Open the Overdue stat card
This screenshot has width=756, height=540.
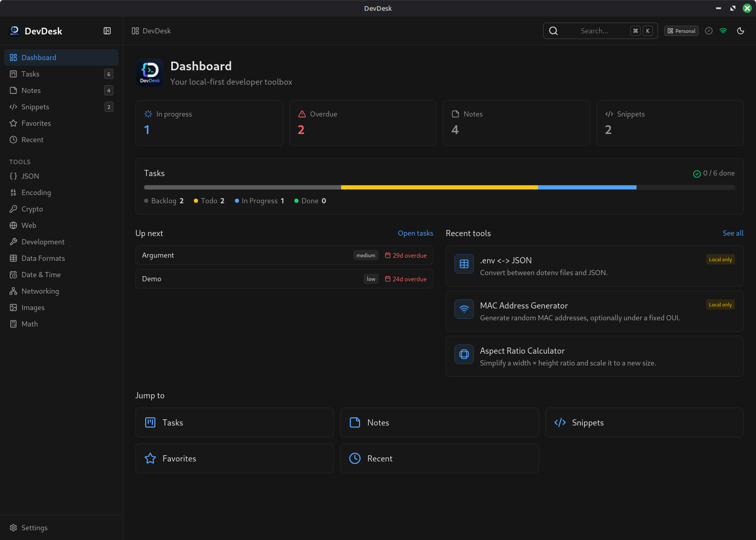[x=363, y=123]
